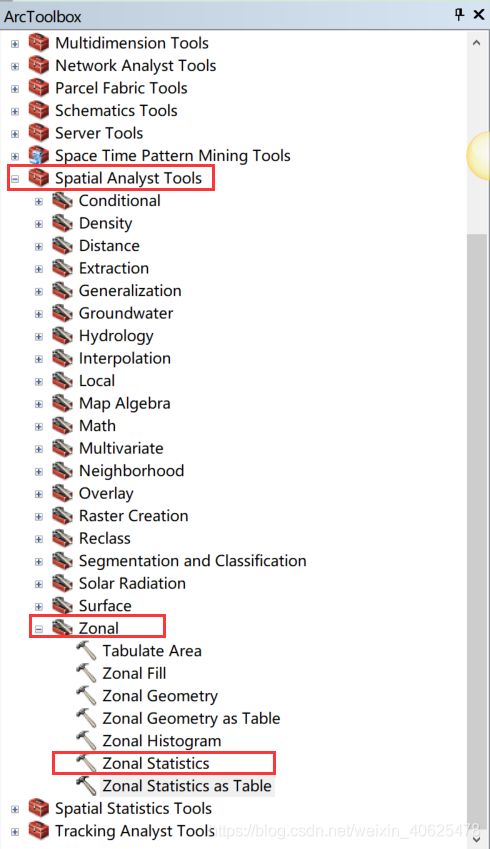Select the Zonal Fill tool
490x849 pixels.
tap(134, 673)
